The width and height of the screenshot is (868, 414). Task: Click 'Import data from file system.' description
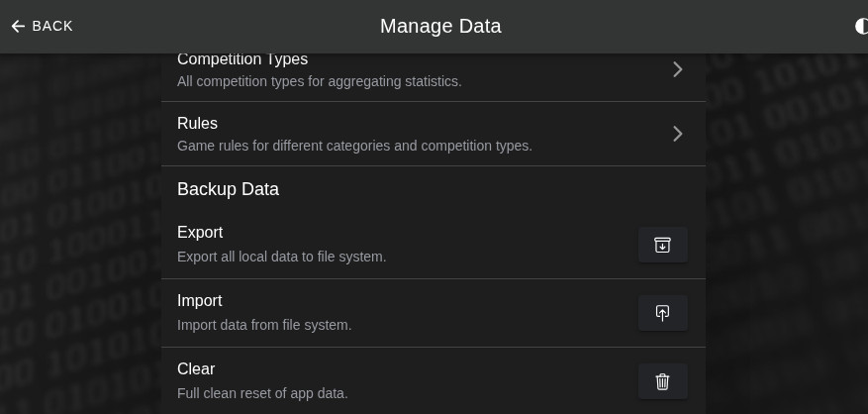(264, 325)
